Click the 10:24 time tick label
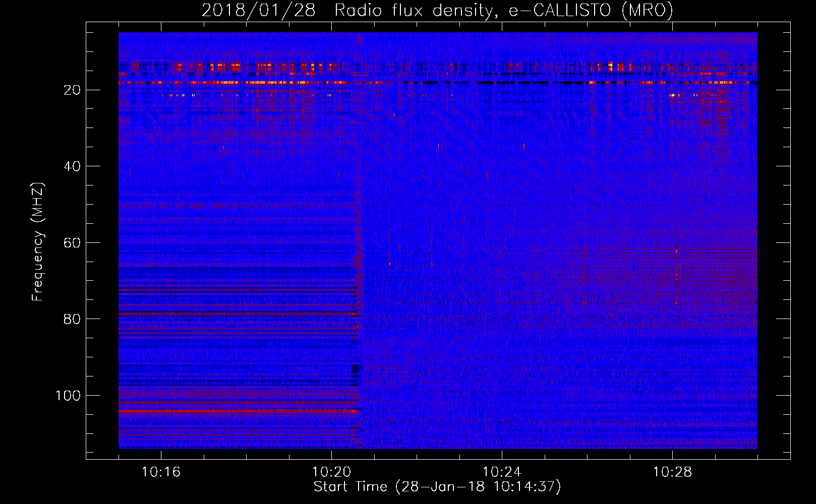The width and height of the screenshot is (816, 504). click(502, 472)
